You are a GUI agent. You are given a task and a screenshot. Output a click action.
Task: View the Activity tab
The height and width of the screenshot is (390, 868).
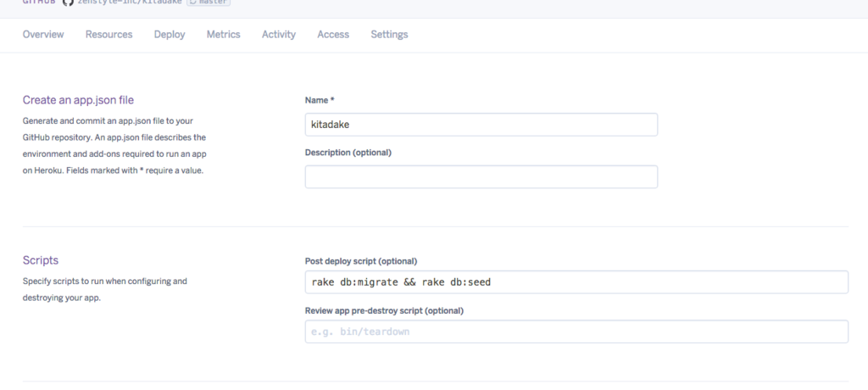point(278,35)
